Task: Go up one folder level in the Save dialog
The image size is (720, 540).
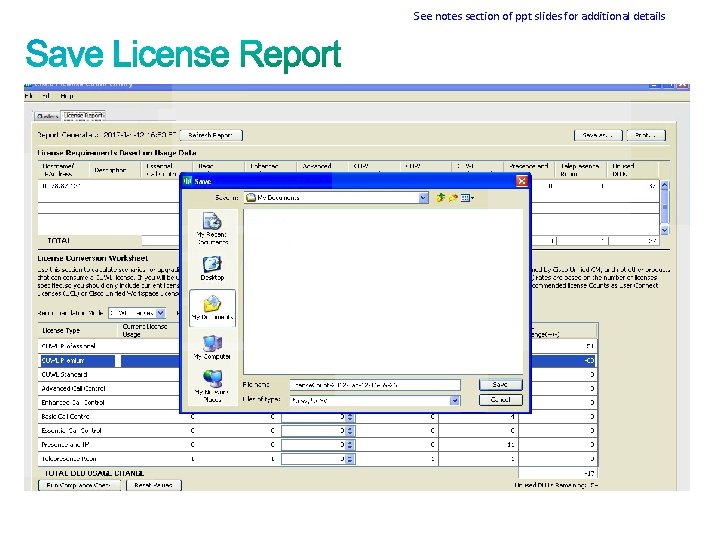Action: click(x=440, y=198)
